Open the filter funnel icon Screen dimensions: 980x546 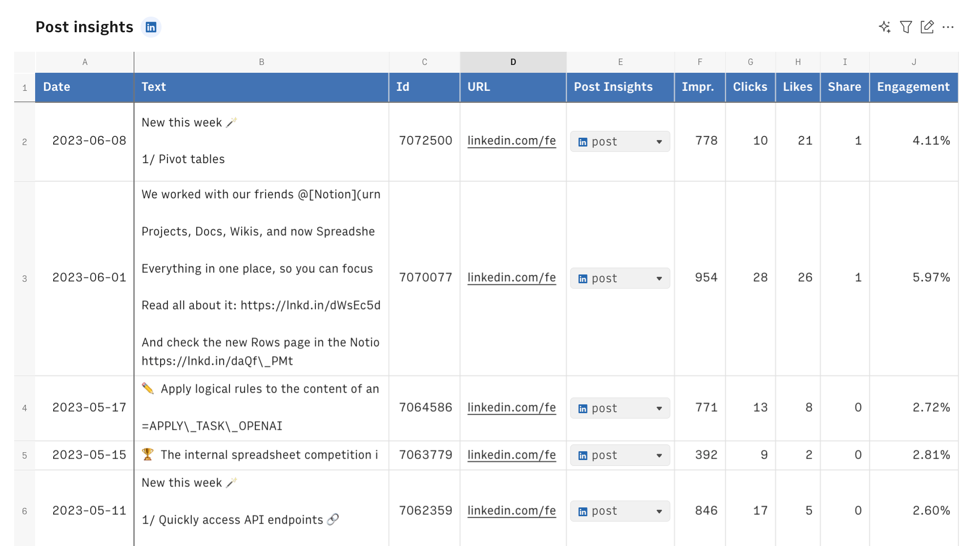tap(906, 27)
